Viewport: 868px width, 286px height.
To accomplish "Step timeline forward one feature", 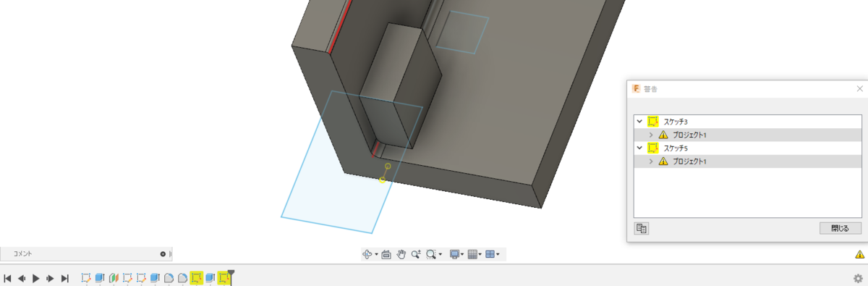I will click(50, 278).
